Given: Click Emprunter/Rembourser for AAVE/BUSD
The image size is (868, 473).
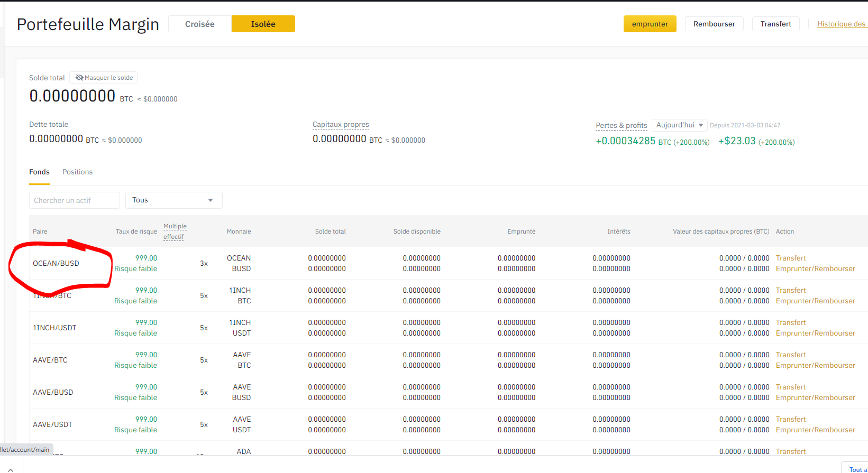Looking at the screenshot, I should pyautogui.click(x=815, y=397).
